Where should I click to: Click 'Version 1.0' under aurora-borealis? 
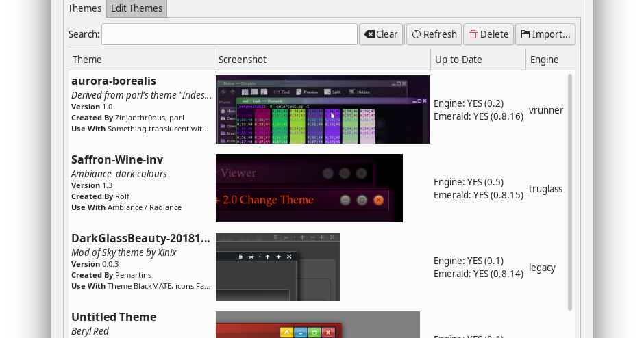(x=92, y=107)
